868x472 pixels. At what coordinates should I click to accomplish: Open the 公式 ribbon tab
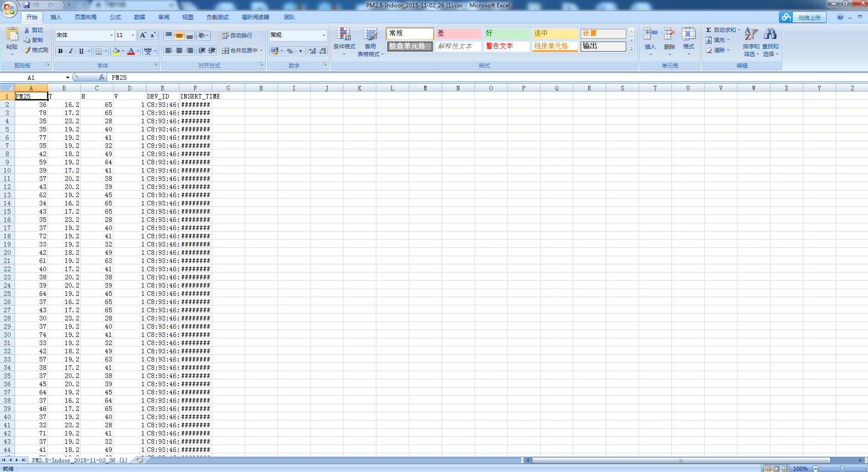click(115, 17)
